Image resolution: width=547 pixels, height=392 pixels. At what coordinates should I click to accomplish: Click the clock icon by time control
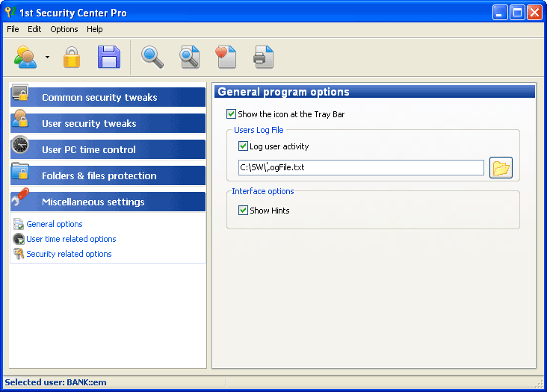click(20, 145)
